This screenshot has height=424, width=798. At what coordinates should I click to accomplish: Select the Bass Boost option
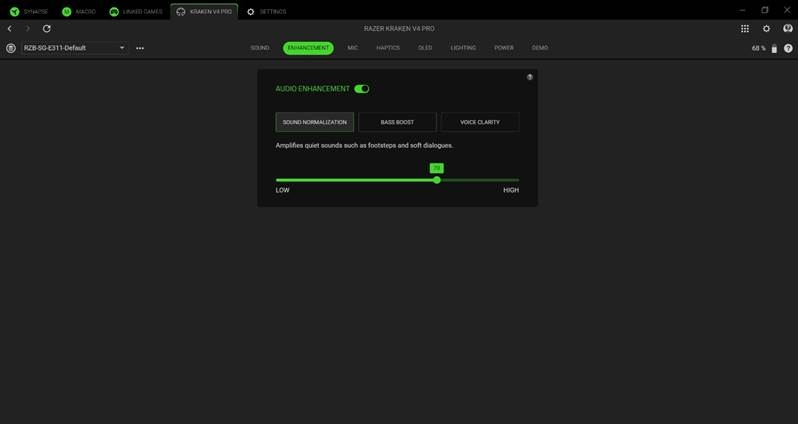pyautogui.click(x=397, y=122)
